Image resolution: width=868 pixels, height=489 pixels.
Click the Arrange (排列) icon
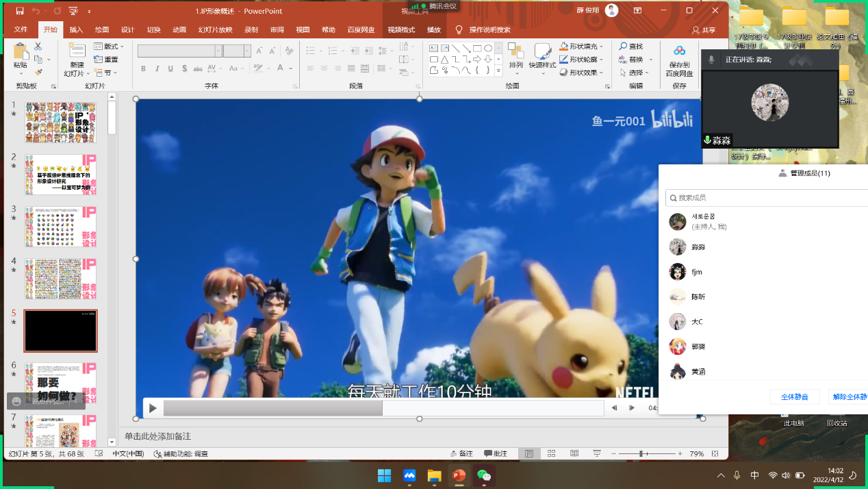[x=516, y=51]
